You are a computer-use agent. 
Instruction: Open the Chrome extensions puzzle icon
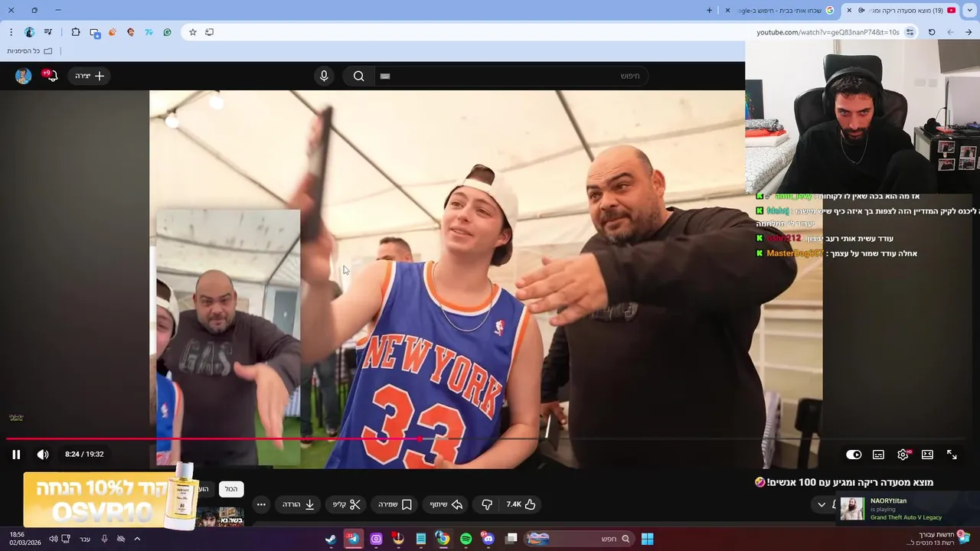[x=76, y=32]
